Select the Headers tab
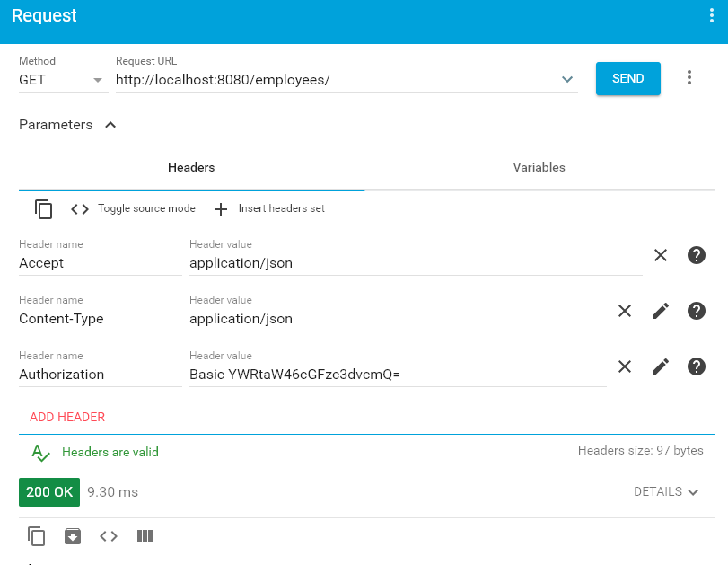Viewport: 728px width, 565px height. (191, 167)
